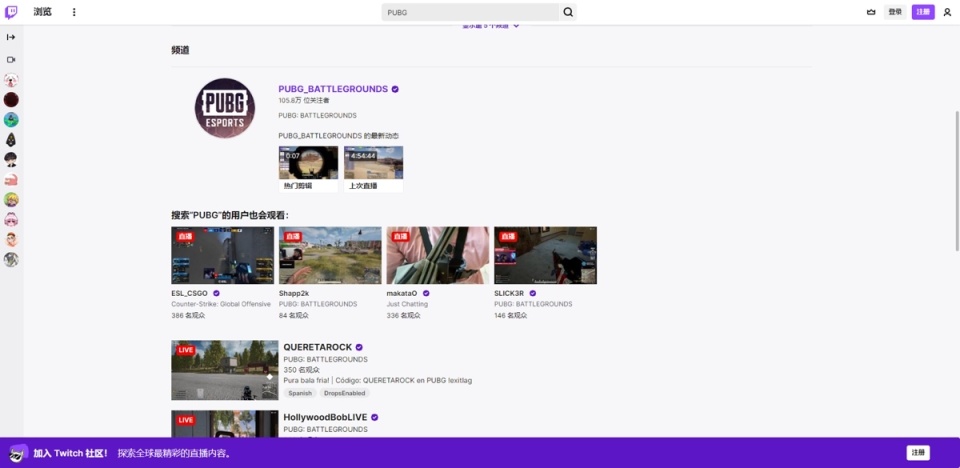Open PUBG_BATTLEGROUNDS channel link
The height and width of the screenshot is (468, 960).
(x=333, y=89)
